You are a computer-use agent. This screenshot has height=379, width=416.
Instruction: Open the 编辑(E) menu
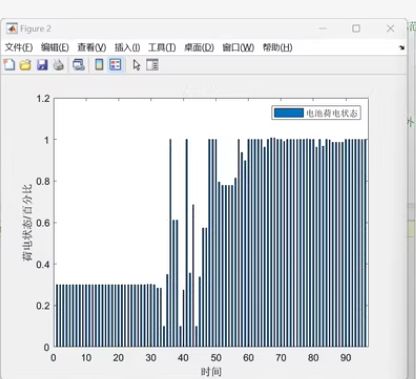click(x=55, y=48)
